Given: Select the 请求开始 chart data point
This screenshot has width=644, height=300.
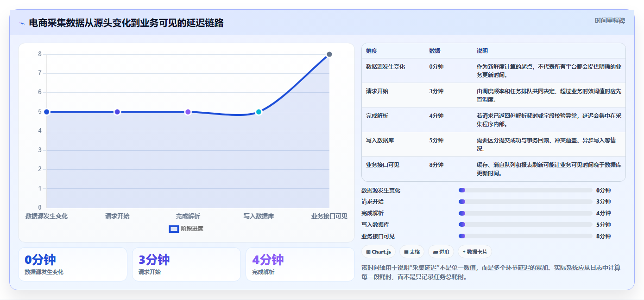Looking at the screenshot, I should pos(117,112).
